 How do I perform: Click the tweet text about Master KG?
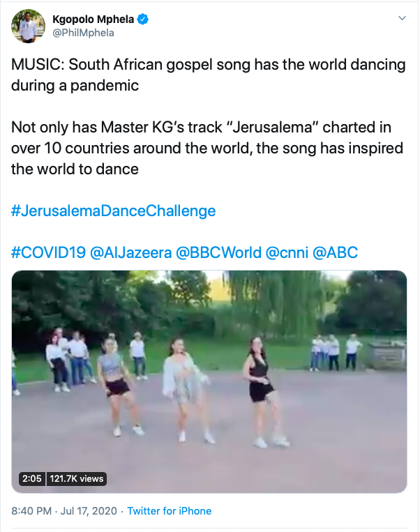[207, 148]
